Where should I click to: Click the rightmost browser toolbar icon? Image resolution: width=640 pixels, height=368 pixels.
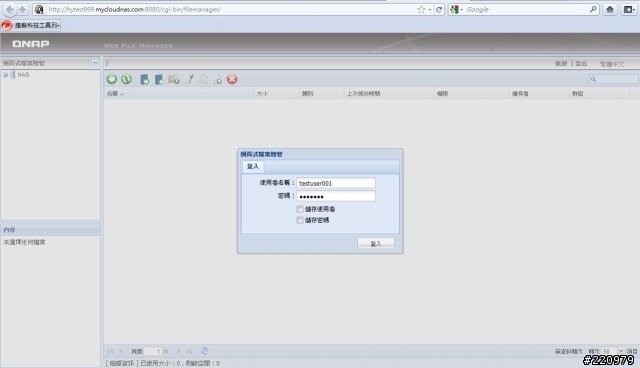pos(629,9)
